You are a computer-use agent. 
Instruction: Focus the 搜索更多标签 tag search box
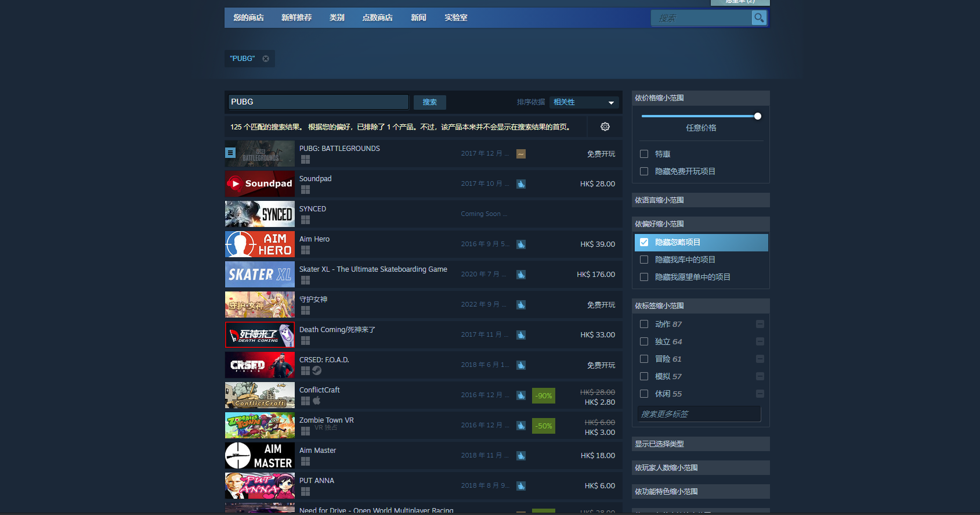[699, 414]
